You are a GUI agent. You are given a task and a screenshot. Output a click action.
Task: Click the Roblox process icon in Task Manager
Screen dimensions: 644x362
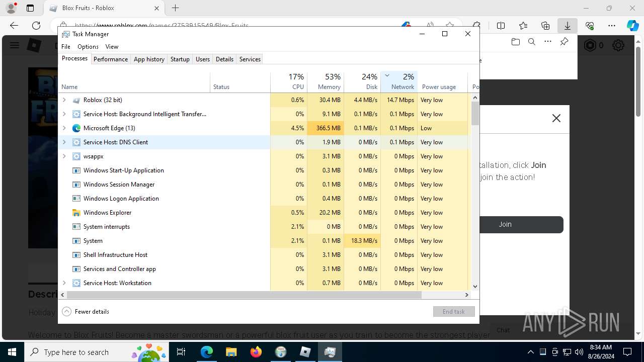(x=76, y=100)
